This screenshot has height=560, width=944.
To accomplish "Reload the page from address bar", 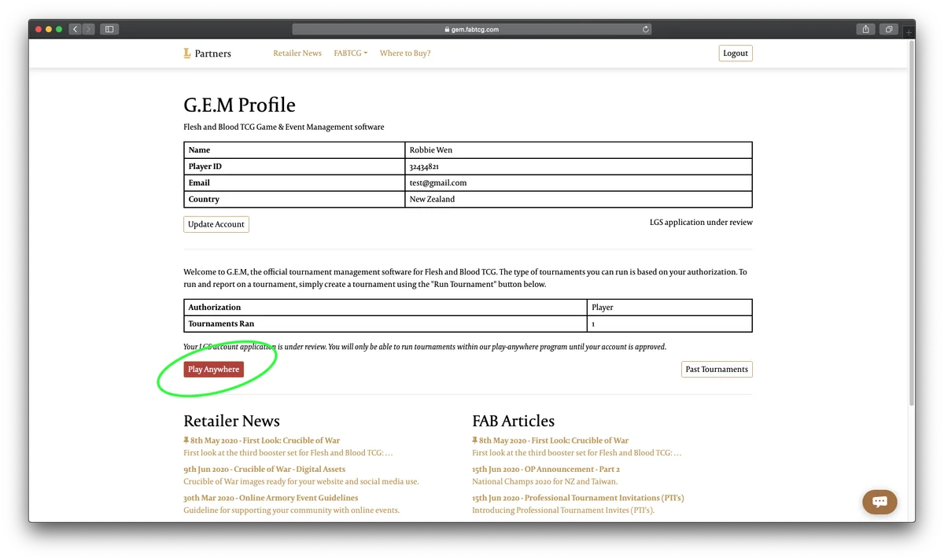I will point(646,29).
